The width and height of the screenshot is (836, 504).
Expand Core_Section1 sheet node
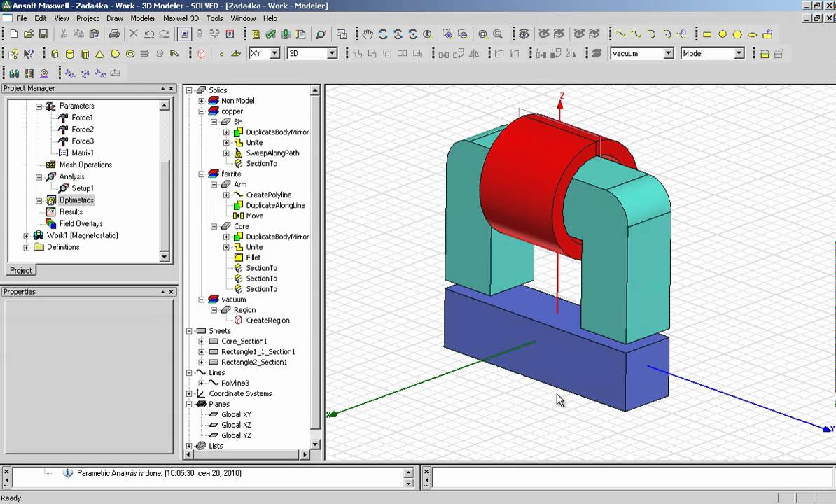coord(202,342)
